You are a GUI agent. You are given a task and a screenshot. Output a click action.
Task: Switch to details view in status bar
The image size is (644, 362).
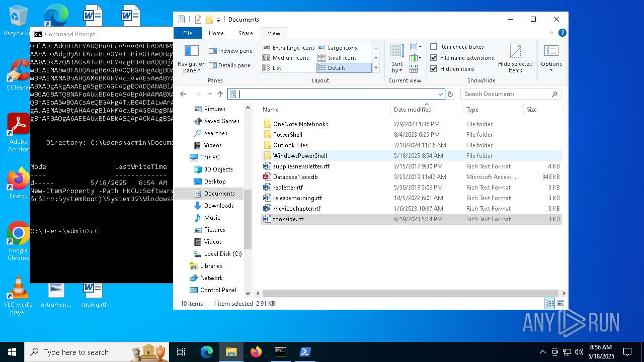click(549, 303)
